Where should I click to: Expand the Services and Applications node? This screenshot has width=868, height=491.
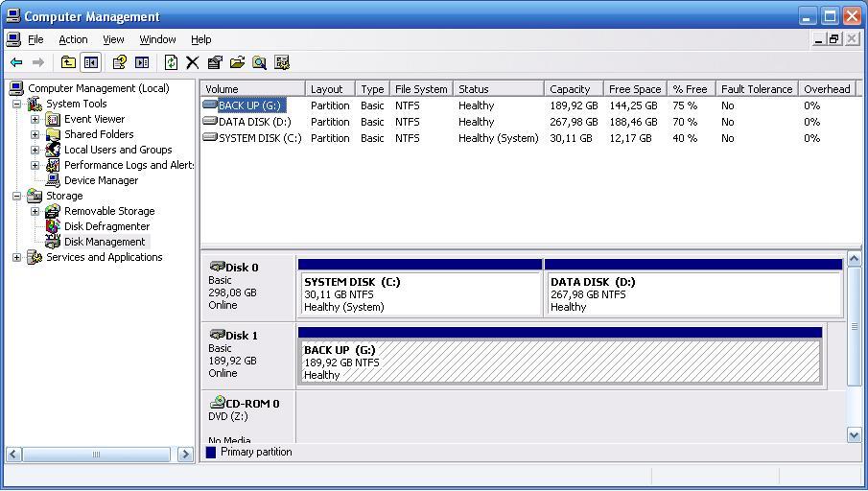point(16,257)
